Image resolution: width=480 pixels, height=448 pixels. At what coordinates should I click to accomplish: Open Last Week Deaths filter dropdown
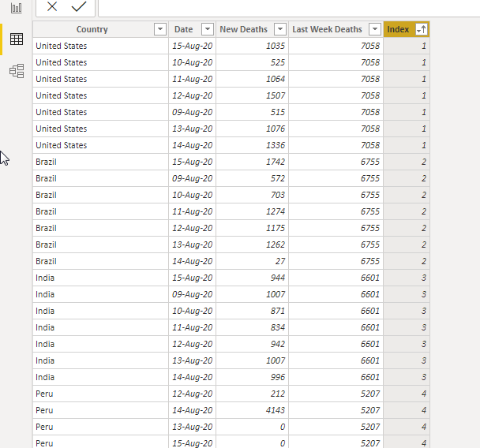tap(375, 29)
